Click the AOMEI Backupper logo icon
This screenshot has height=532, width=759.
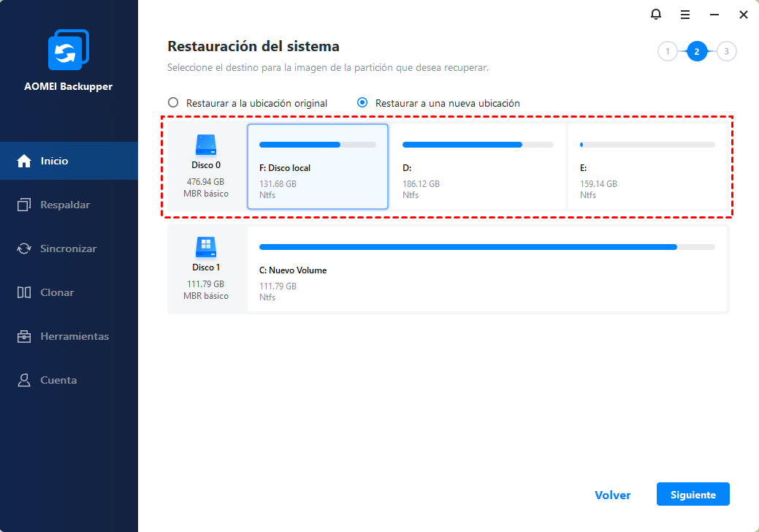tap(68, 50)
